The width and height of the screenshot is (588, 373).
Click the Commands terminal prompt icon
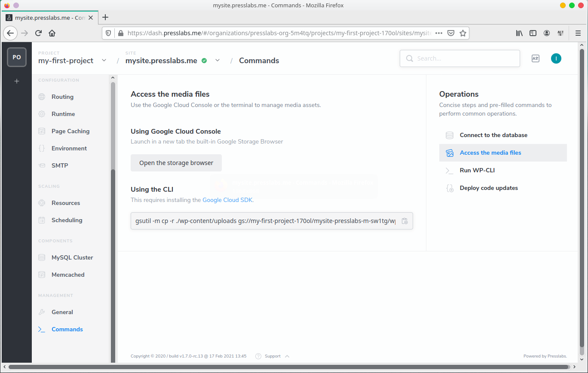pyautogui.click(x=42, y=329)
